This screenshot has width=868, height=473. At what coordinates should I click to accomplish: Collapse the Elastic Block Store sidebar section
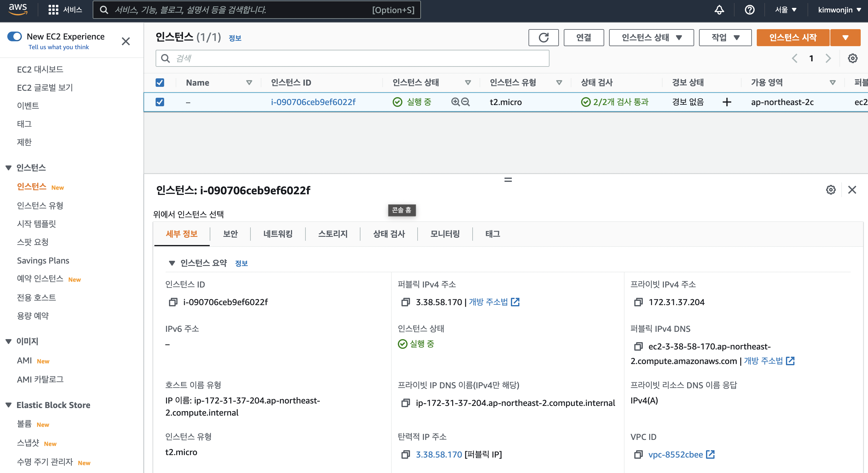[9, 405]
